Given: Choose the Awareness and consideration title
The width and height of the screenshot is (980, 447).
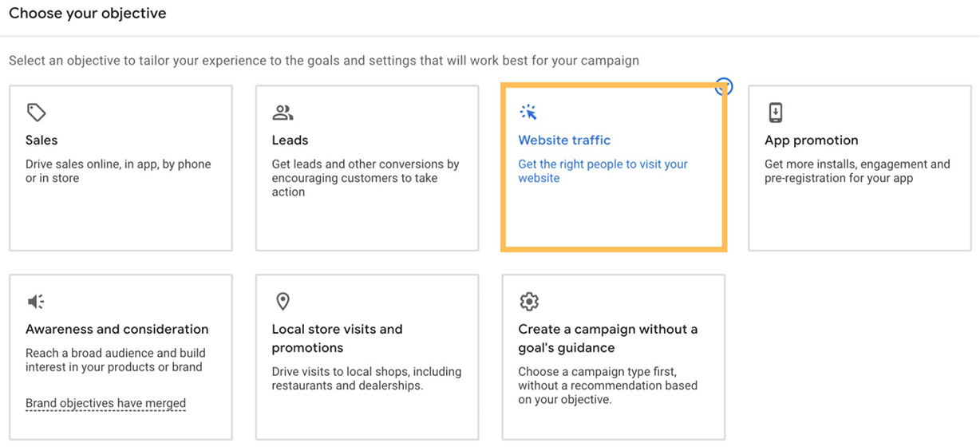Looking at the screenshot, I should [x=117, y=330].
